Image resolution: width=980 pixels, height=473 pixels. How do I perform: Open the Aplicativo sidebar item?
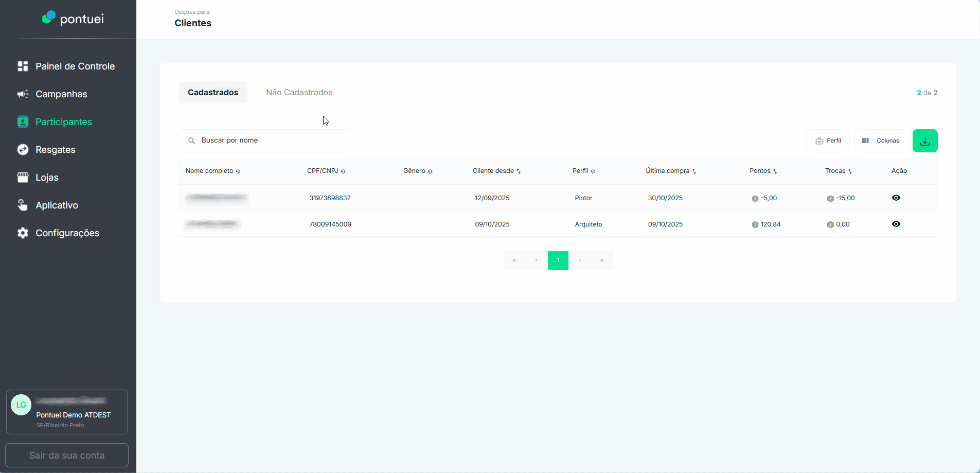coord(57,205)
